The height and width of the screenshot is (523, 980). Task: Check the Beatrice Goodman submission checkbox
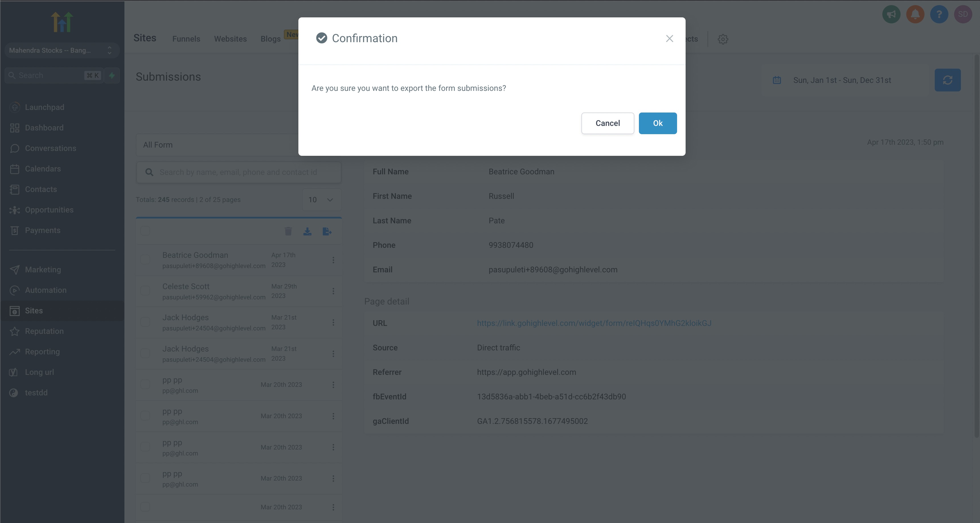coord(145,260)
